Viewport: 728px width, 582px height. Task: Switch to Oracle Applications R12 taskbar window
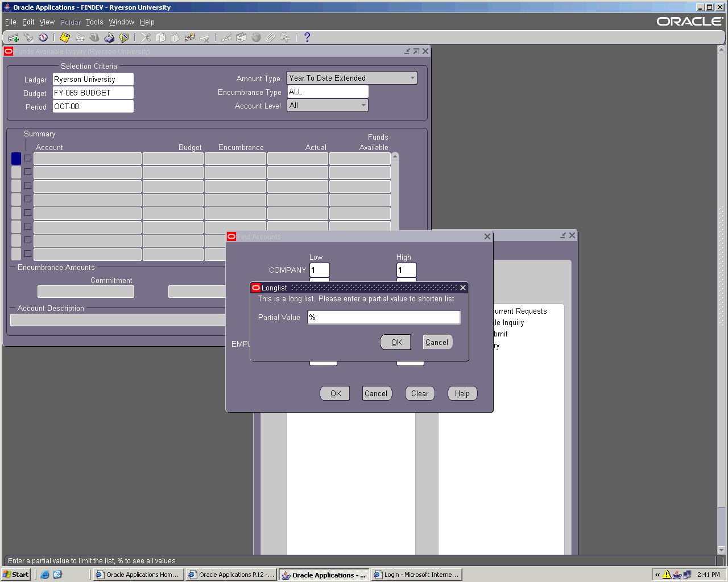pos(231,575)
